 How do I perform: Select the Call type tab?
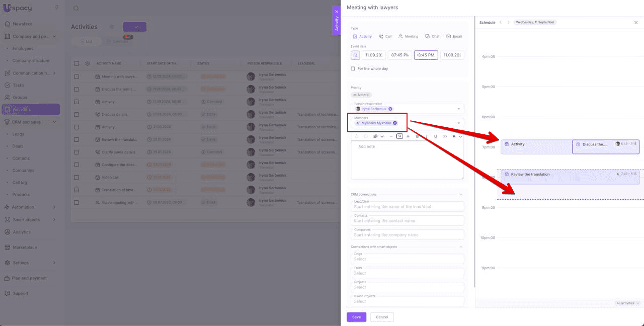click(385, 37)
